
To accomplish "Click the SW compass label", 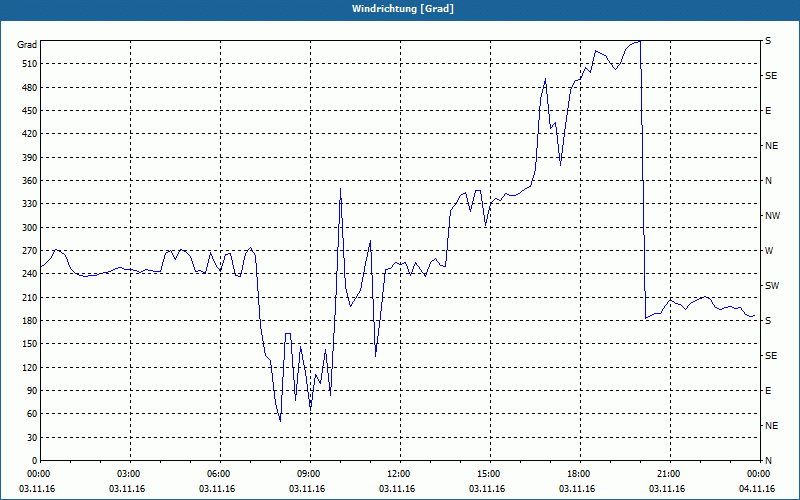I will click(x=772, y=286).
